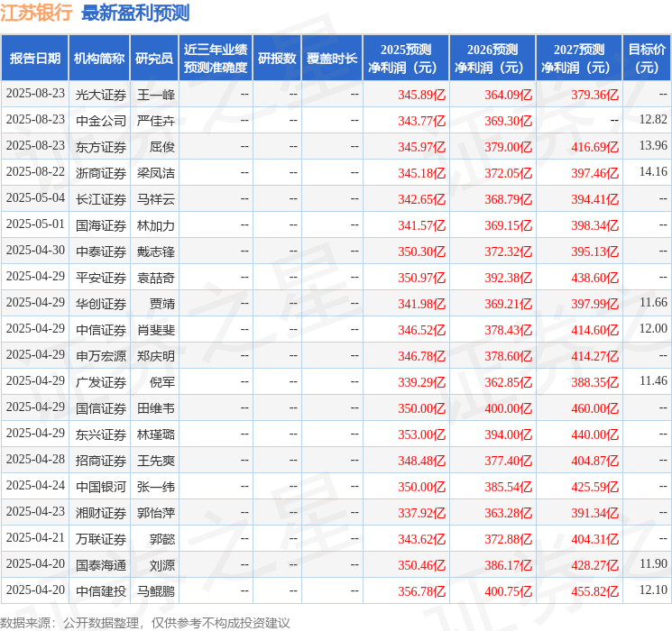Click institution name 申万宏源
Screen dimensions: 672x631
[101, 355]
